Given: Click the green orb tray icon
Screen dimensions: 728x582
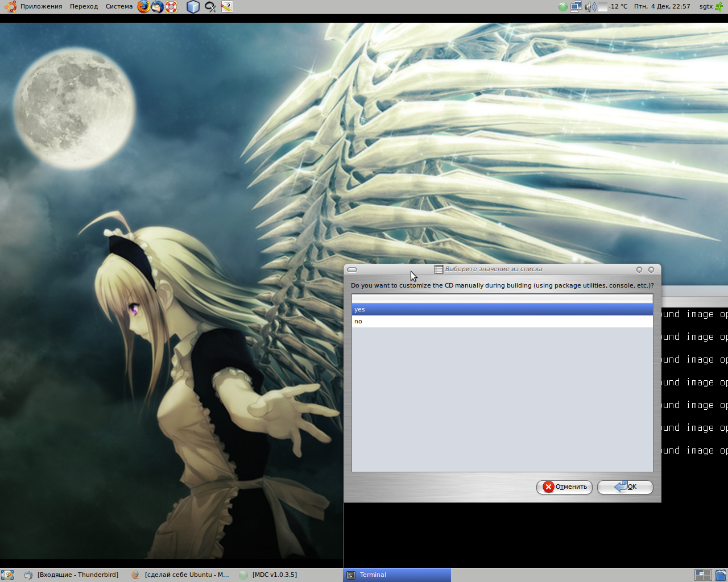Looking at the screenshot, I should pos(562,7).
